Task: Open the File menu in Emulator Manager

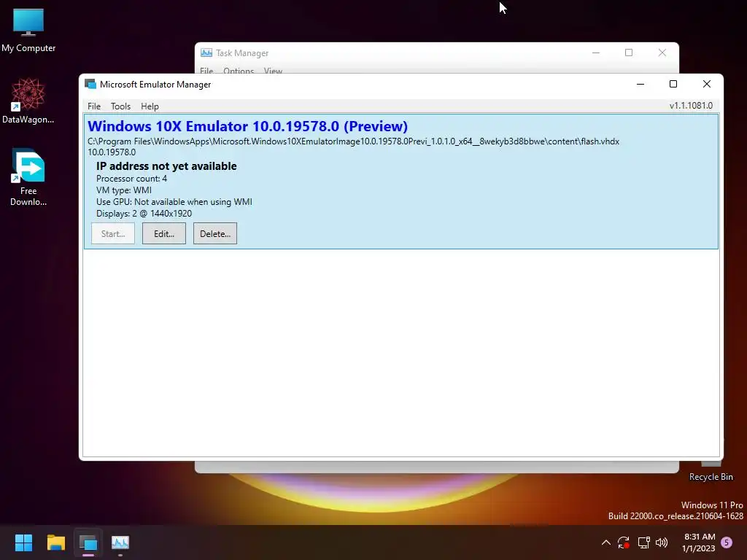Action: (94, 106)
